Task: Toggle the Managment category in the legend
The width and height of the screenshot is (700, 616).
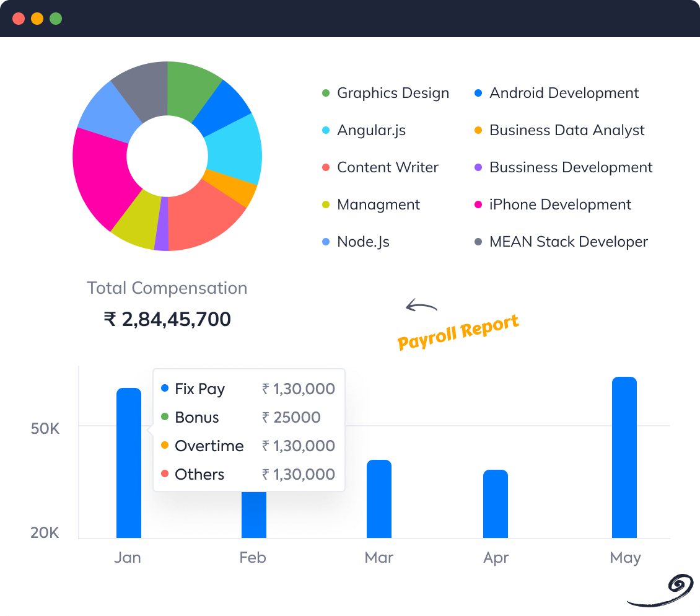Action: tap(325, 205)
